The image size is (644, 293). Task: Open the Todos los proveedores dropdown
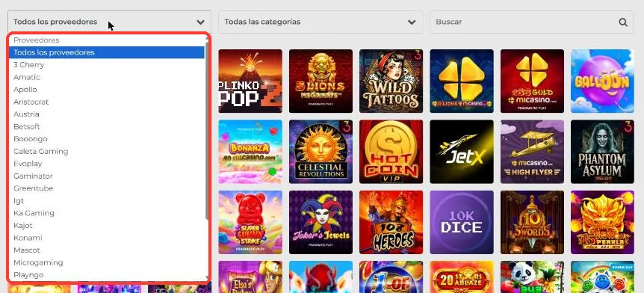[109, 22]
